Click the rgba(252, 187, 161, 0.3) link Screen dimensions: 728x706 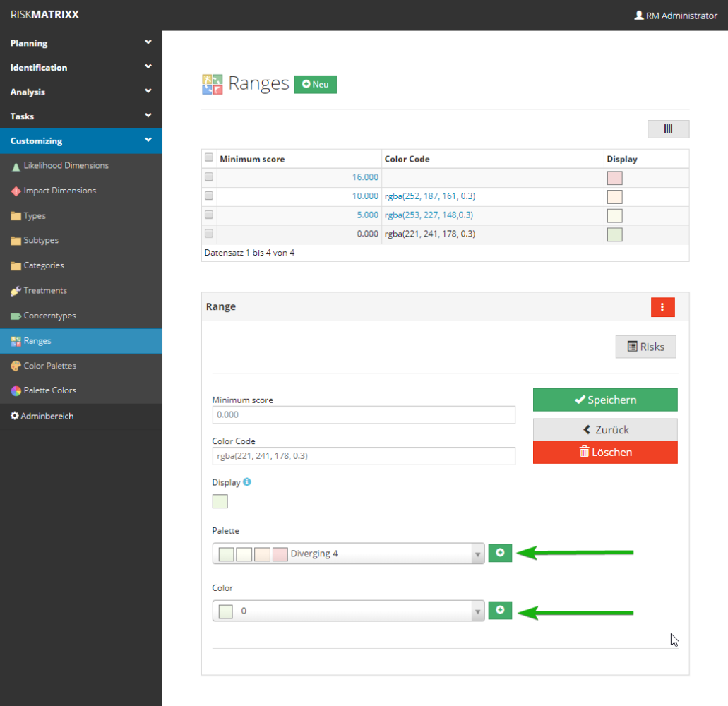430,196
